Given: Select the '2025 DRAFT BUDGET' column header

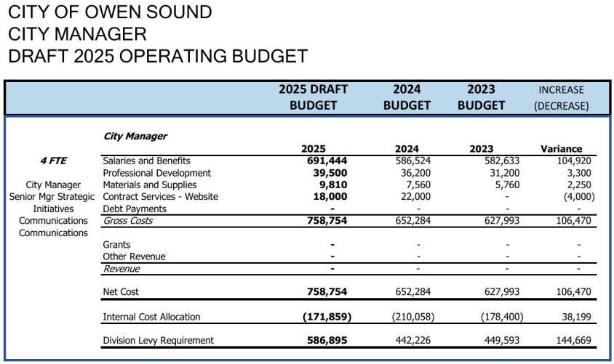Looking at the screenshot, I should tap(313, 97).
